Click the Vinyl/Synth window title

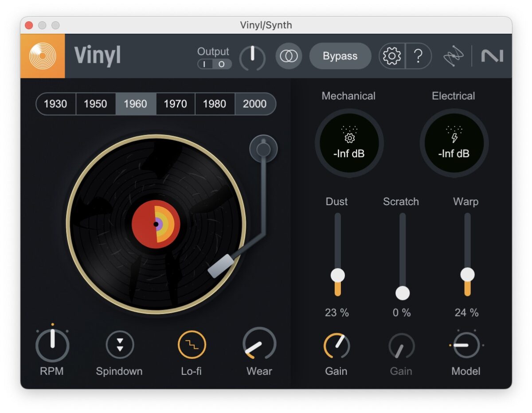point(266,25)
